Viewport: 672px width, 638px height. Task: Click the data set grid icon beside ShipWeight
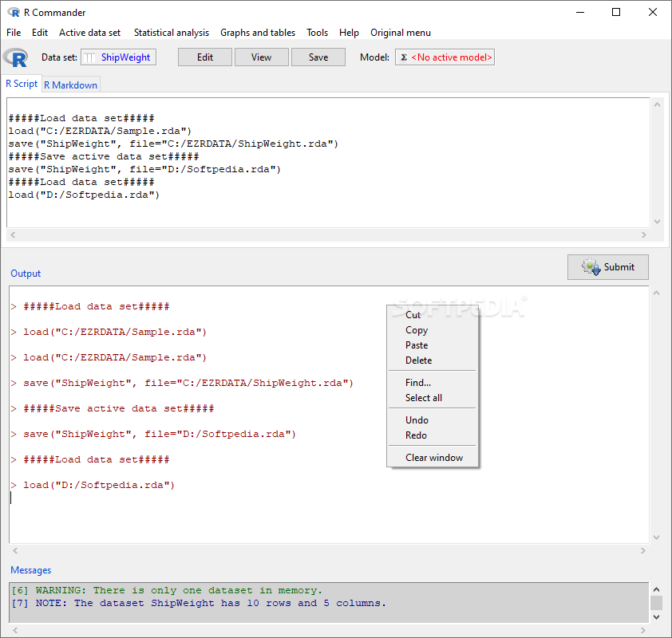pos(89,57)
